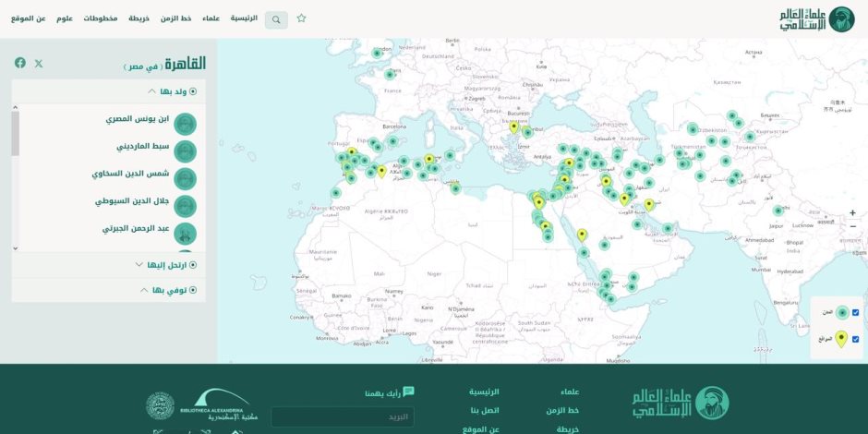Click the footer link خريطة

coord(568,429)
